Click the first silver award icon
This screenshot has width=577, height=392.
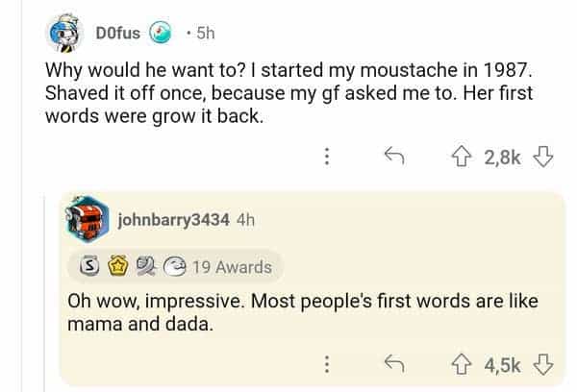coord(85,267)
